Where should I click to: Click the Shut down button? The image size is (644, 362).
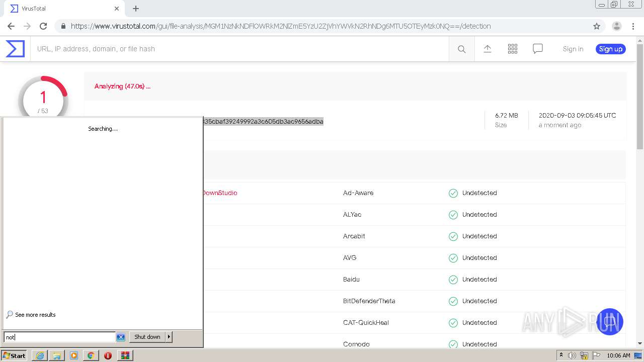pyautogui.click(x=147, y=337)
